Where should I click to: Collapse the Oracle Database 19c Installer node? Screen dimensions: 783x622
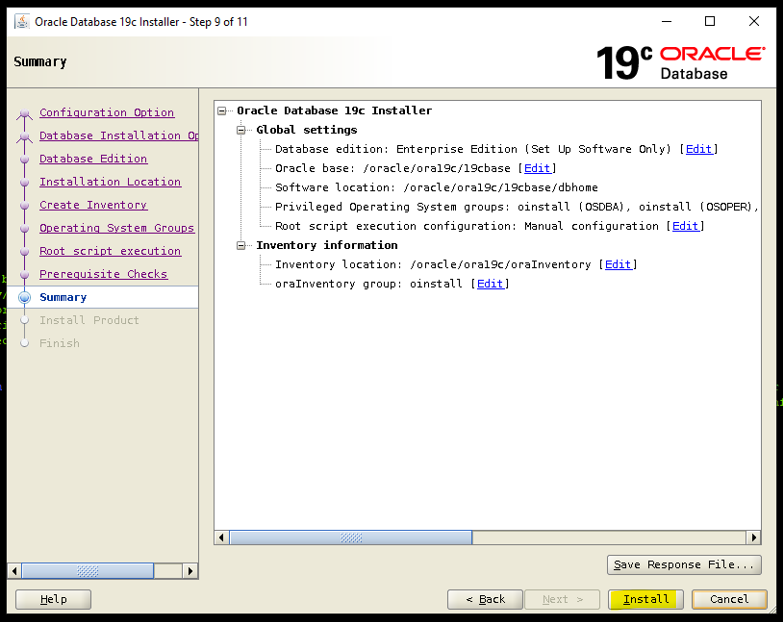(222, 111)
